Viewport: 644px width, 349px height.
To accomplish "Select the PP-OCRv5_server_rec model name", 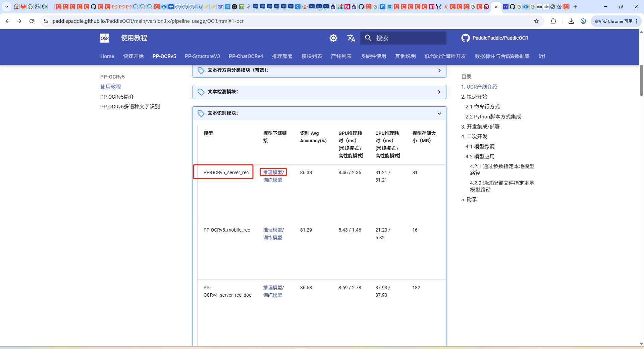I will [x=226, y=172].
